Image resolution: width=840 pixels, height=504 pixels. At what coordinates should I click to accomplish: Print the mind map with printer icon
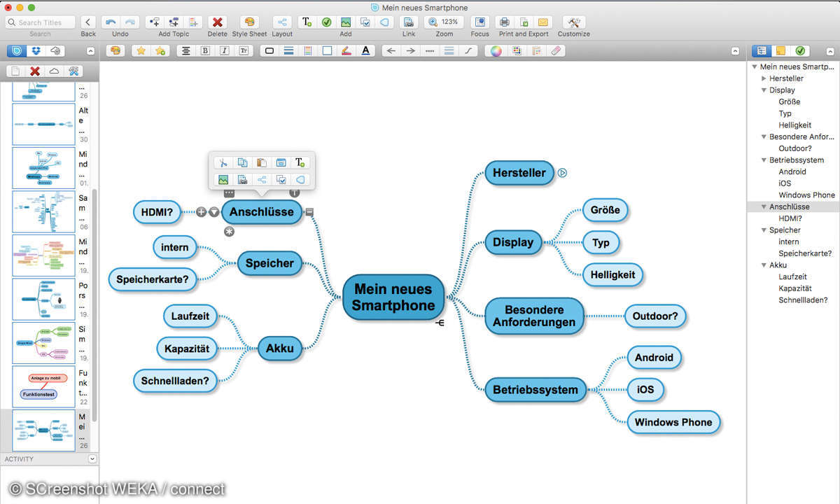(x=504, y=22)
